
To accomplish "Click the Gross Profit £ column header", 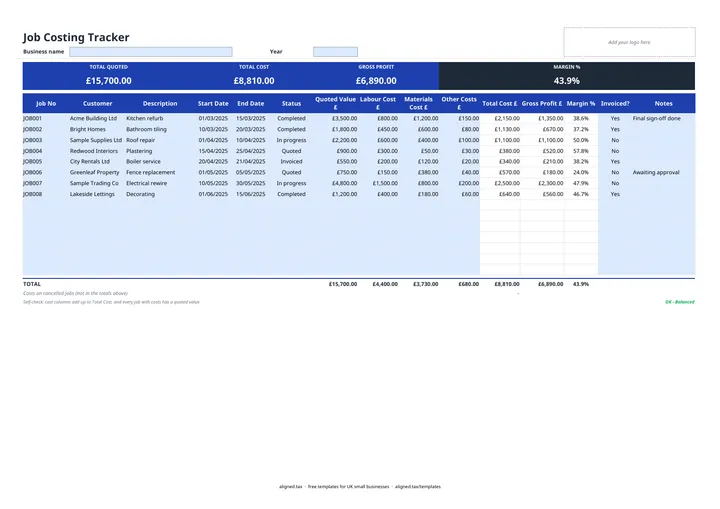I will coord(542,104).
